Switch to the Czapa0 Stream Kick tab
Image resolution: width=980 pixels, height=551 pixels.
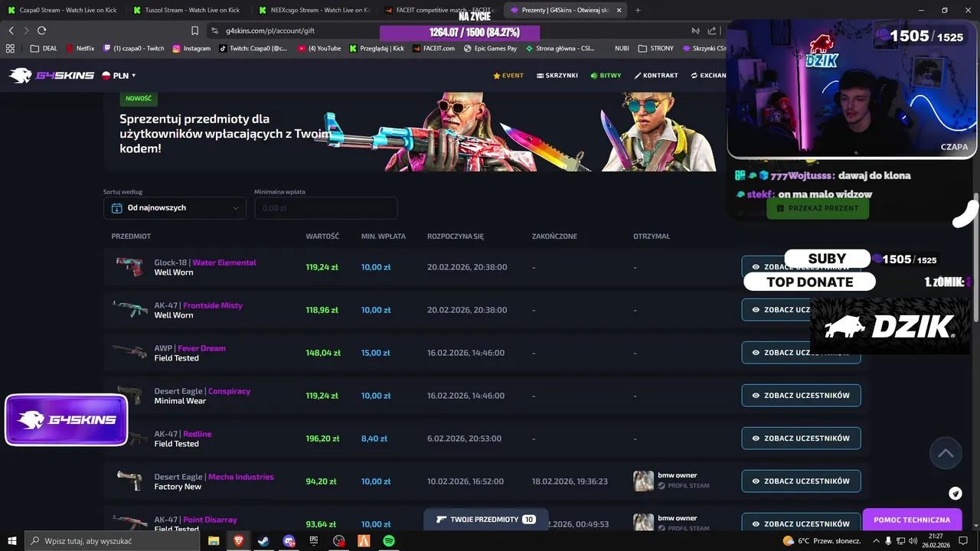pos(61,10)
